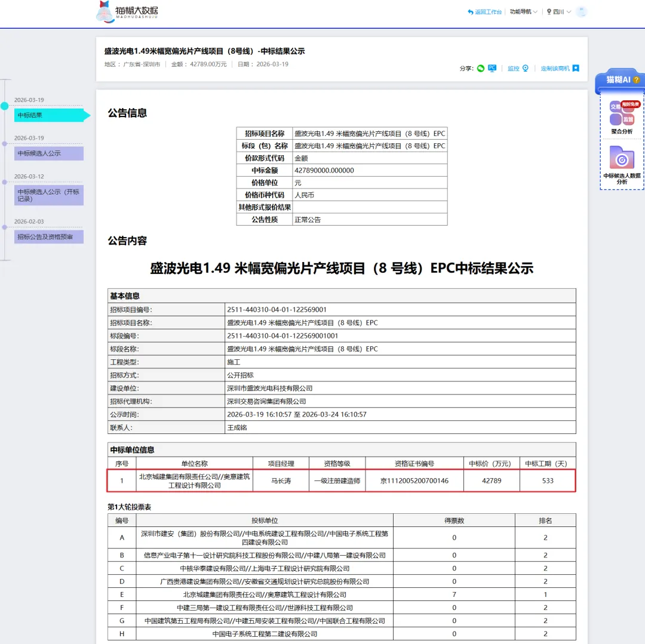
Task: Click bidder H 中国电子系统工程第二建设 row
Action: 342,634
